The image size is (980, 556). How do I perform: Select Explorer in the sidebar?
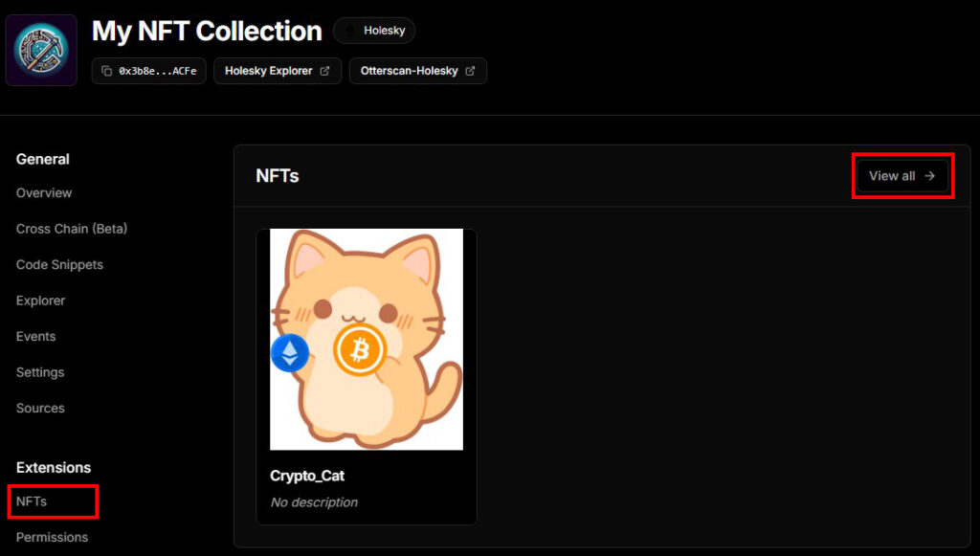41,300
